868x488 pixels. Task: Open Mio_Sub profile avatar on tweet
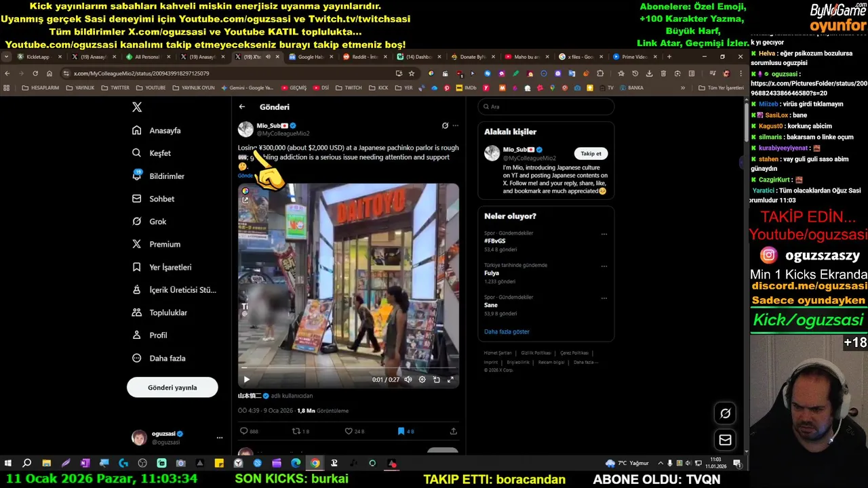point(245,129)
